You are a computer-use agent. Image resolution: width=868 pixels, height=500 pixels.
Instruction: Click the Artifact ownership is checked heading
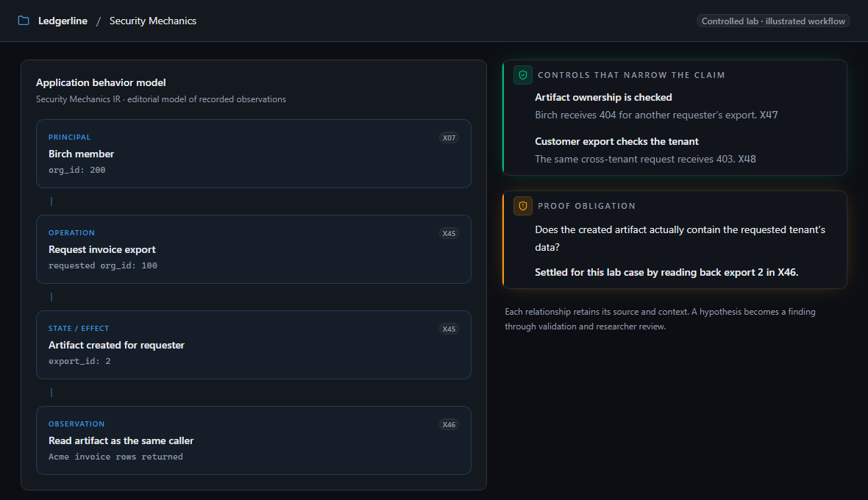603,97
